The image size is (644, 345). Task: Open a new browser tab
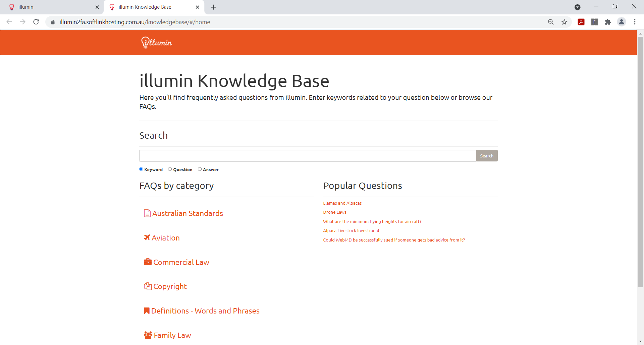coord(213,7)
